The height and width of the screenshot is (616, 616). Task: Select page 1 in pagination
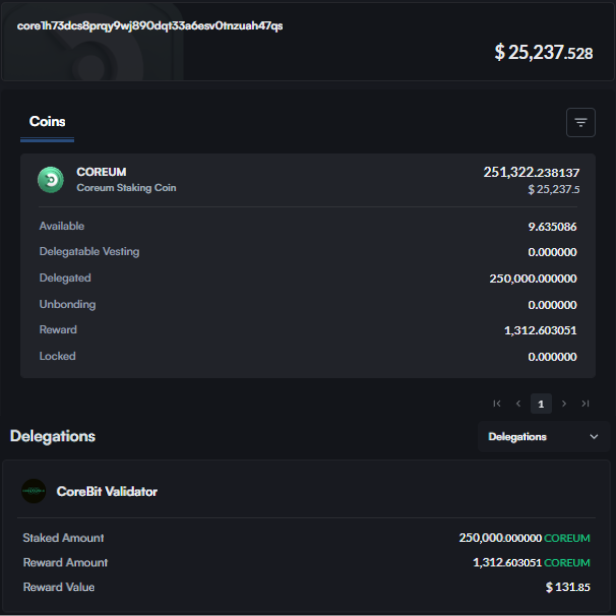click(x=541, y=404)
